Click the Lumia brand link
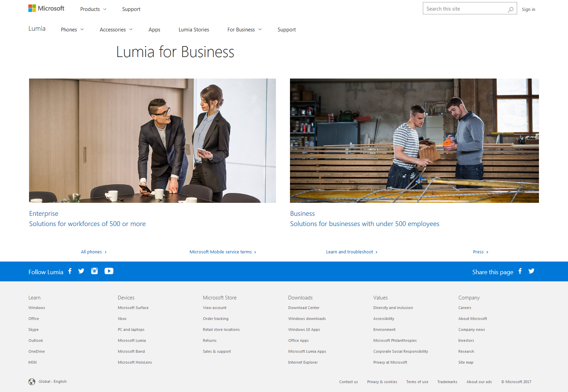 pyautogui.click(x=37, y=29)
